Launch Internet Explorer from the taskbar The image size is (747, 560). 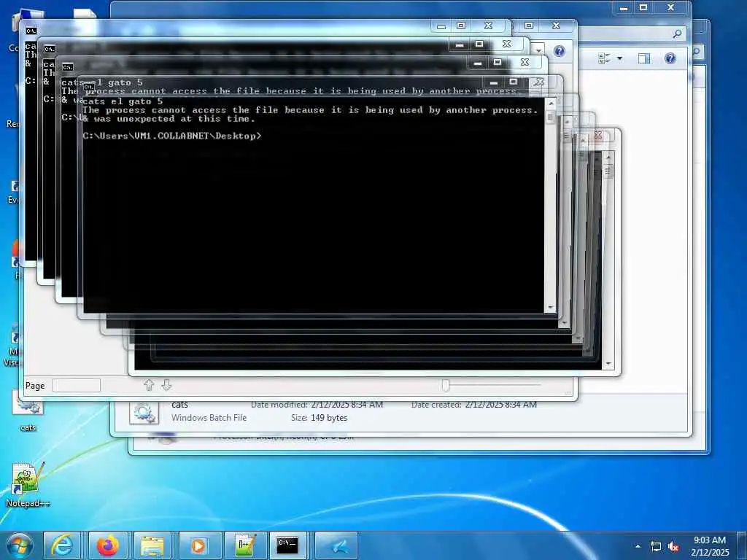(63, 545)
